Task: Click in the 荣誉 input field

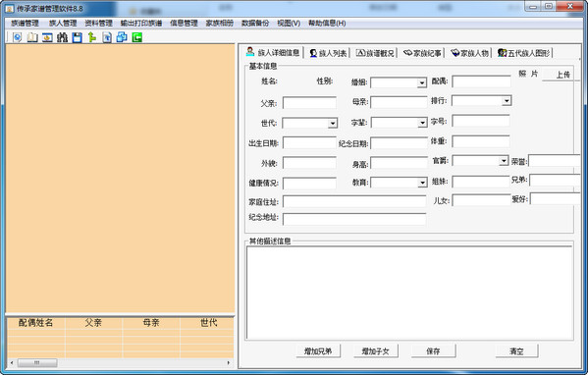Action: 555,160
